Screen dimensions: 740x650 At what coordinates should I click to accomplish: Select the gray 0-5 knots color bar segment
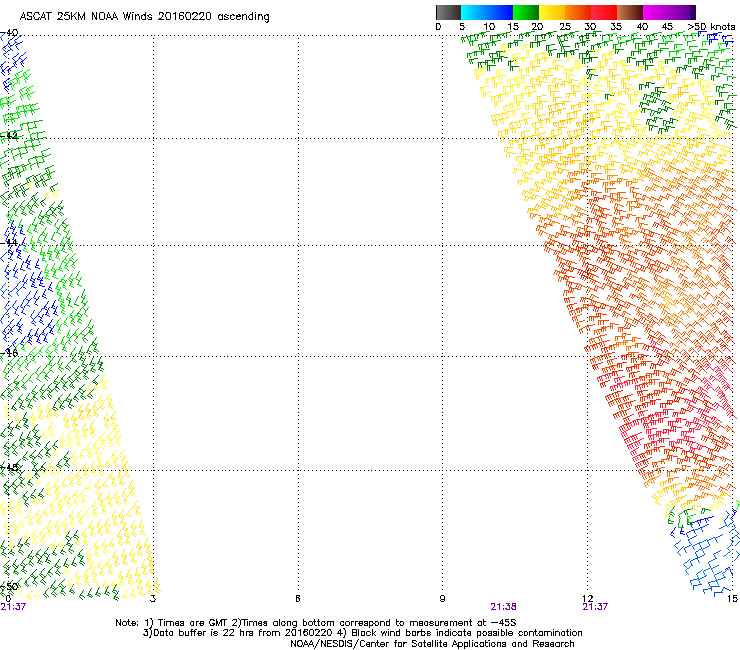tap(448, 12)
